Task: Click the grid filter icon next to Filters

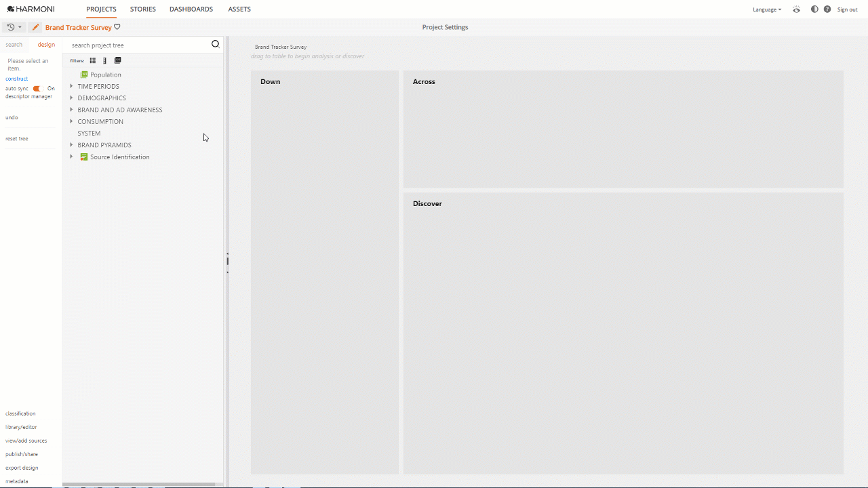Action: [x=92, y=60]
